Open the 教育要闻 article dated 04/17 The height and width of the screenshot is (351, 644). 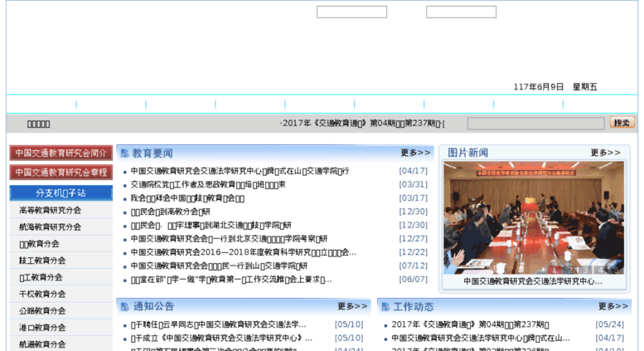[240, 171]
